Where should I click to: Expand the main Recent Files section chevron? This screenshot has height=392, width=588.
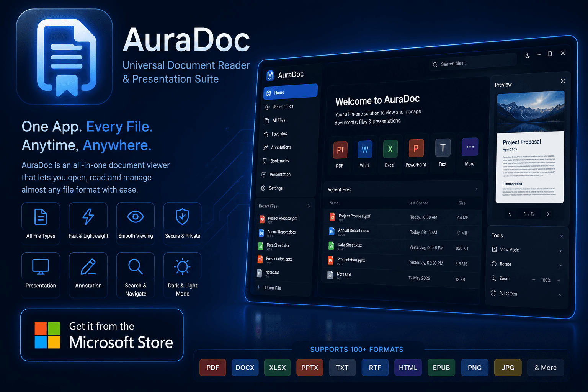[x=477, y=189]
